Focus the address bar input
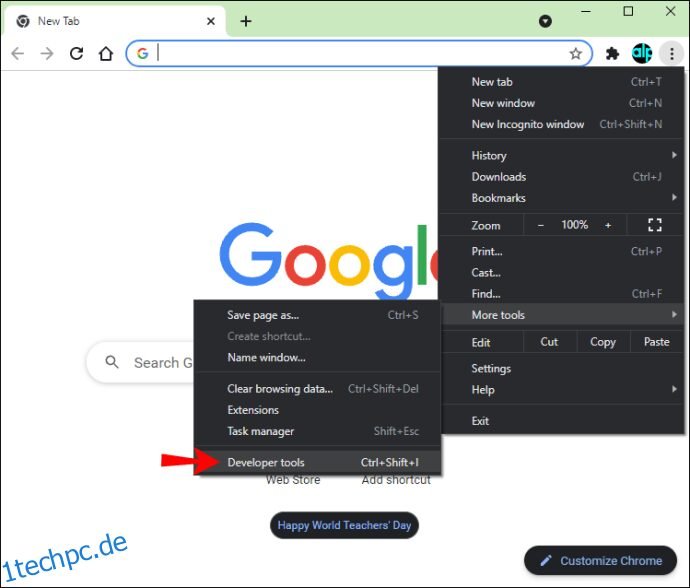Screen dimensions: 690x588 tap(361, 53)
